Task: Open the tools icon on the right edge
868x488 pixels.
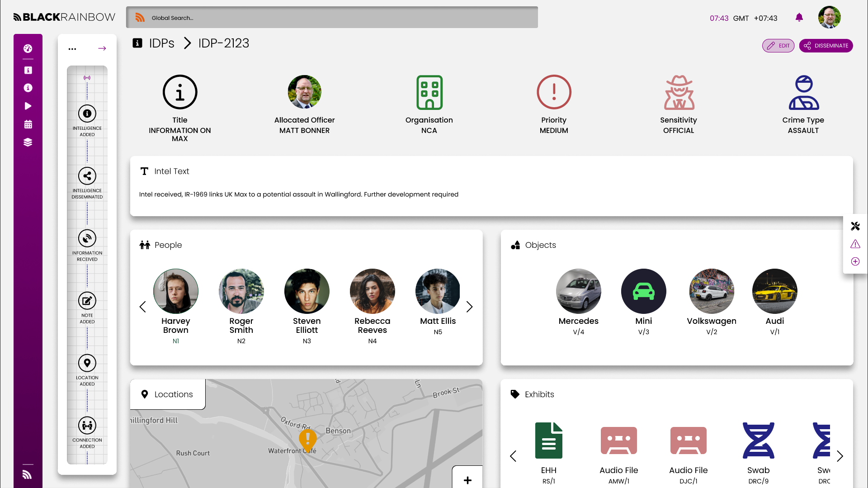Action: 855,226
